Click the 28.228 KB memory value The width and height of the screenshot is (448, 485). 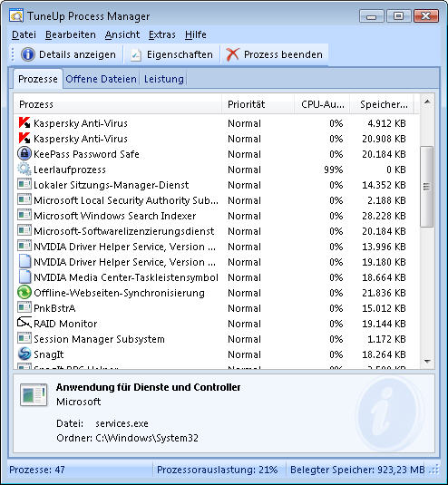tap(384, 216)
